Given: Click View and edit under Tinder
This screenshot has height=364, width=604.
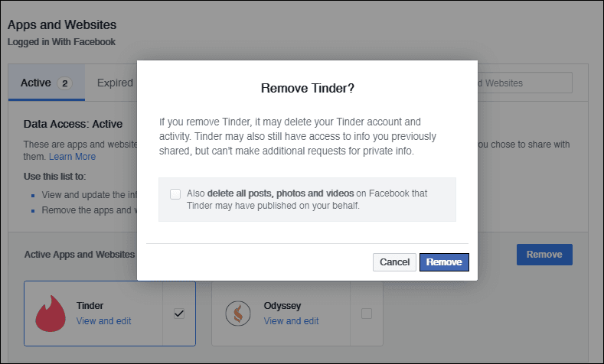Looking at the screenshot, I should 103,321.
